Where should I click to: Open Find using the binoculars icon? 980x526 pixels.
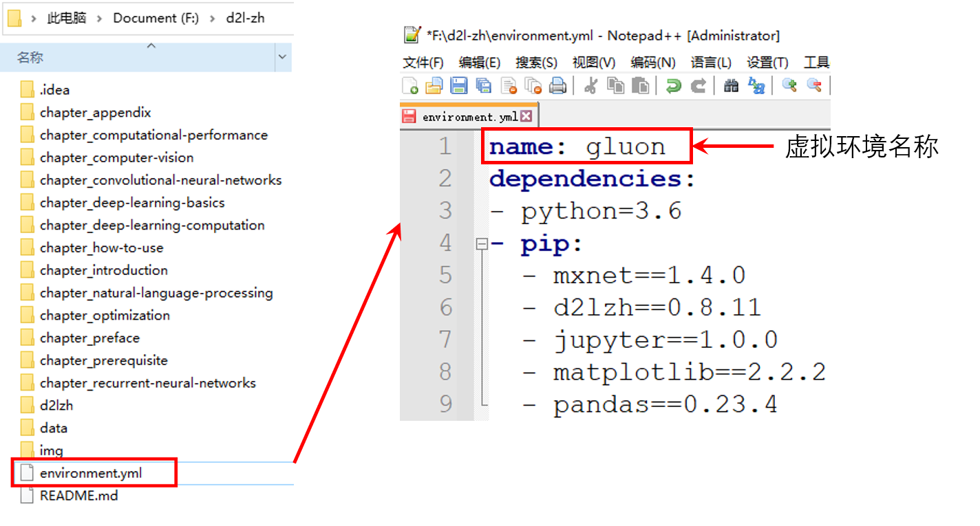coord(732,85)
